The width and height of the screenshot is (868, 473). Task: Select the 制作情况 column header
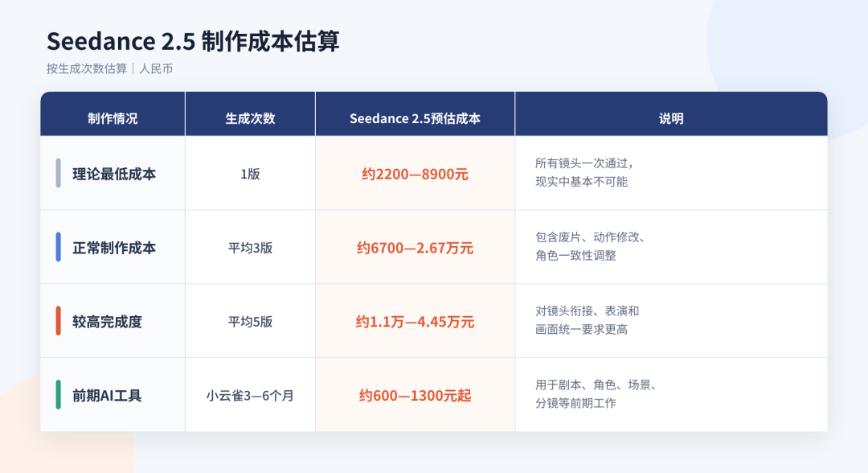click(x=113, y=118)
